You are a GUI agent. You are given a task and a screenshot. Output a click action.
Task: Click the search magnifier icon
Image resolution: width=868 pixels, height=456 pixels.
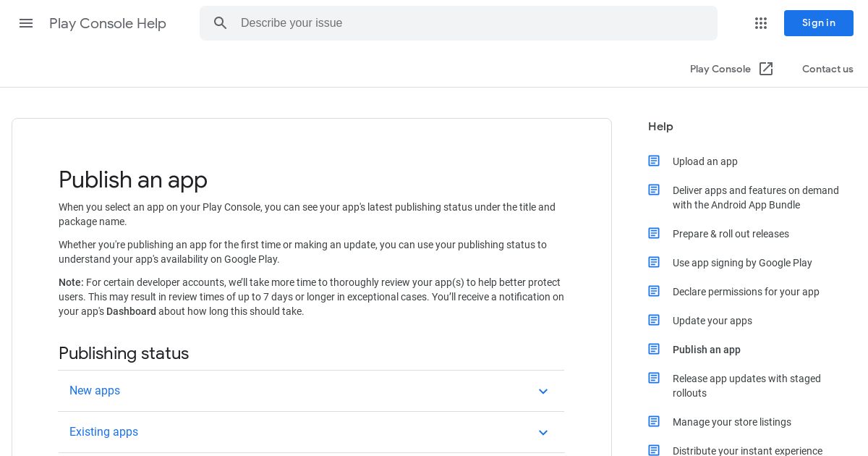(x=221, y=23)
